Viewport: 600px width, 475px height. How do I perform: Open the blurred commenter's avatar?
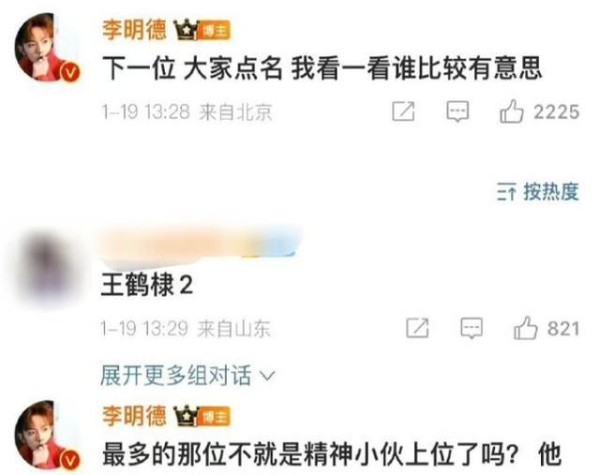click(x=47, y=264)
